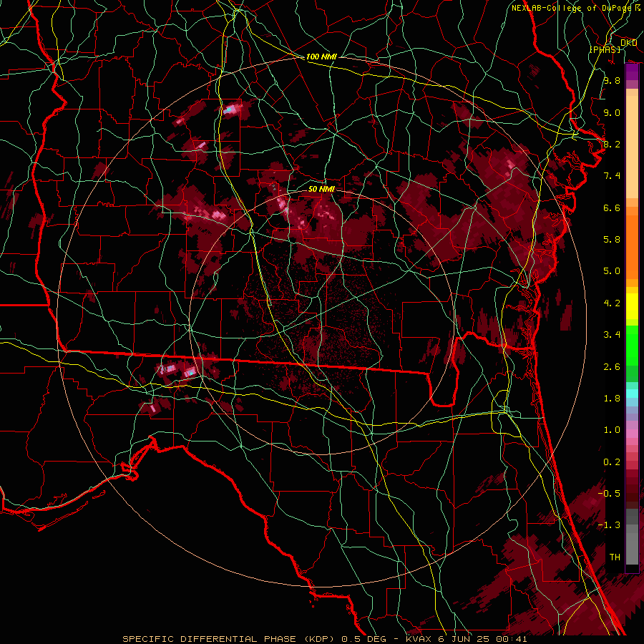The width and height of the screenshot is (644, 644).
Task: Click the TH threshold label on scale
Action: click(615, 557)
